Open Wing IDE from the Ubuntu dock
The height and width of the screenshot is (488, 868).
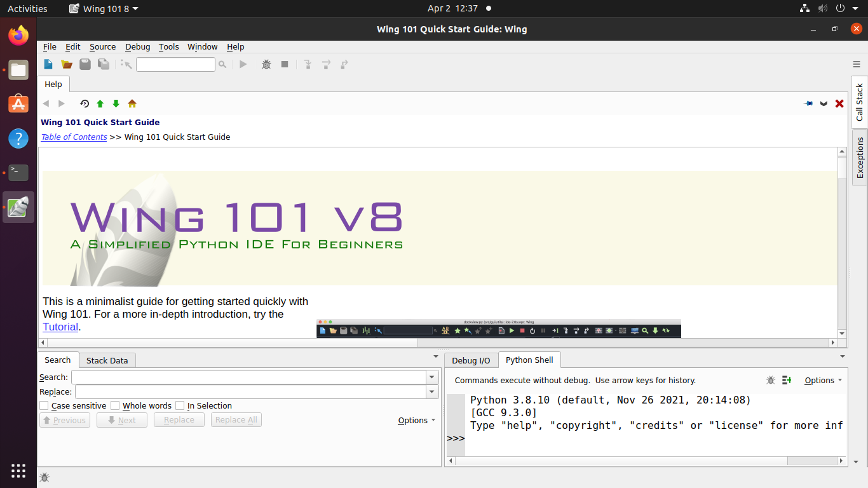click(x=18, y=207)
